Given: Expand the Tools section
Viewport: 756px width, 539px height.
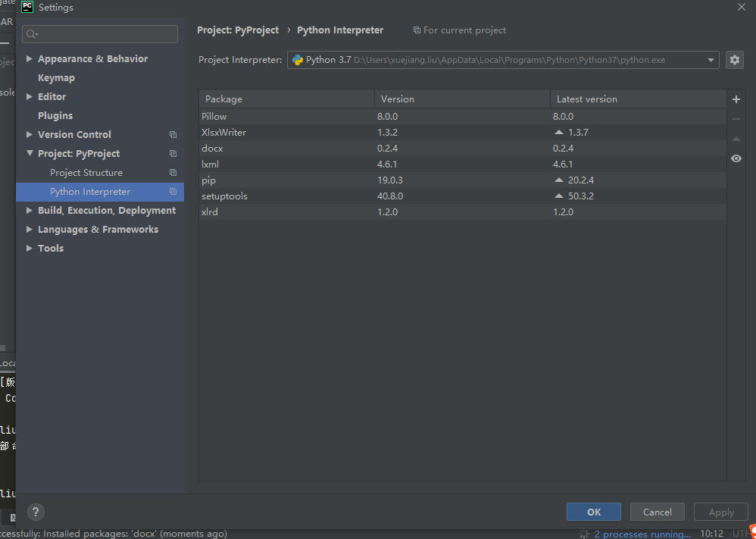Looking at the screenshot, I should (x=30, y=248).
